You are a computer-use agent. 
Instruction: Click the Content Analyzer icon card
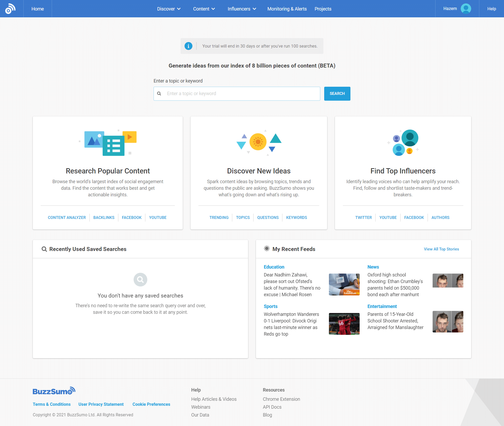point(66,217)
